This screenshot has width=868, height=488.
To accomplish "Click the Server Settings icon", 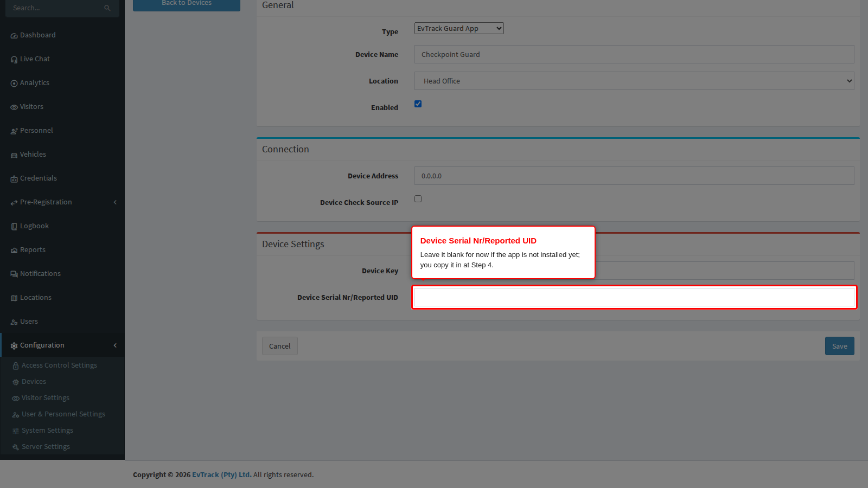I will 16,447.
